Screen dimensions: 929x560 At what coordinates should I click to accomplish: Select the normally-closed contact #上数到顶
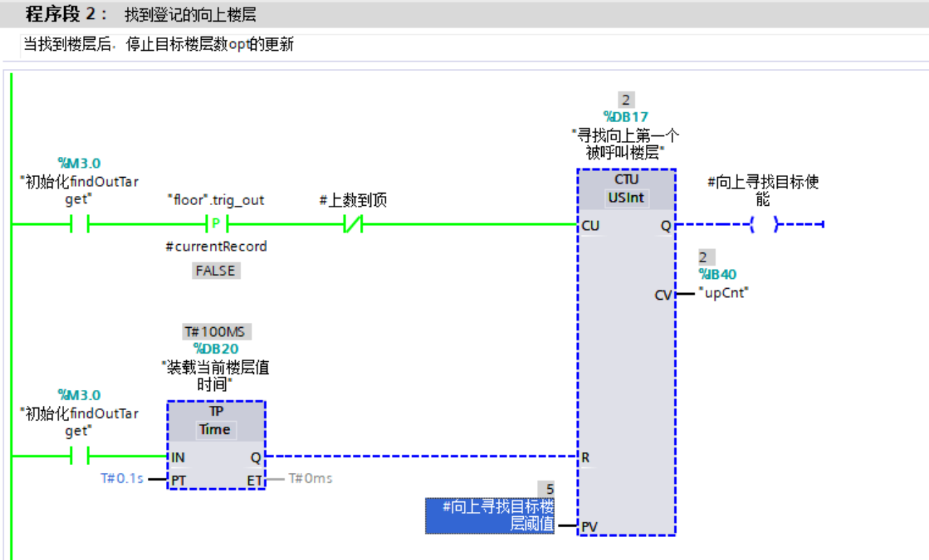(x=353, y=225)
